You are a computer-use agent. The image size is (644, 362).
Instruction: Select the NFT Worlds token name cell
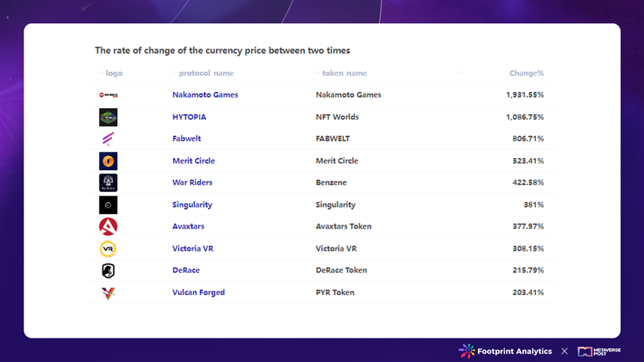[337, 117]
